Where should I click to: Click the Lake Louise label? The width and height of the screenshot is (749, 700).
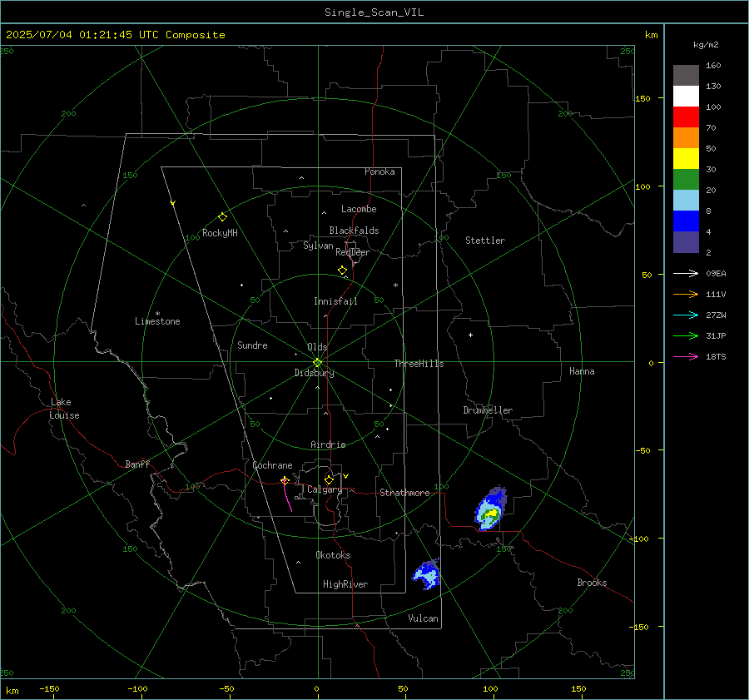(64, 409)
